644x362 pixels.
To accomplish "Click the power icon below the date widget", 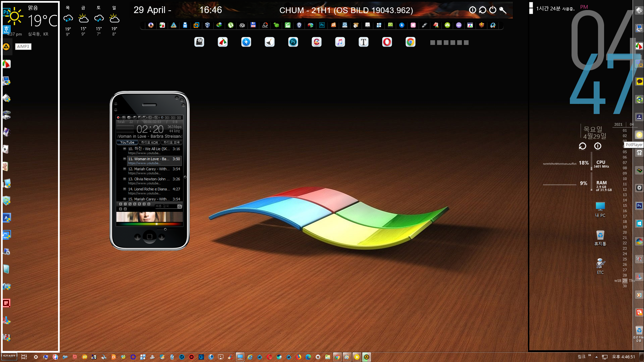I will pos(598,146).
